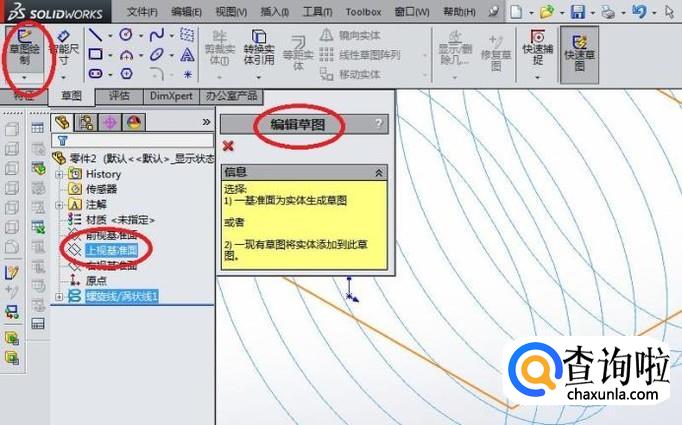Open the 帮助(H) menu
This screenshot has width=682, height=425.
point(459,12)
